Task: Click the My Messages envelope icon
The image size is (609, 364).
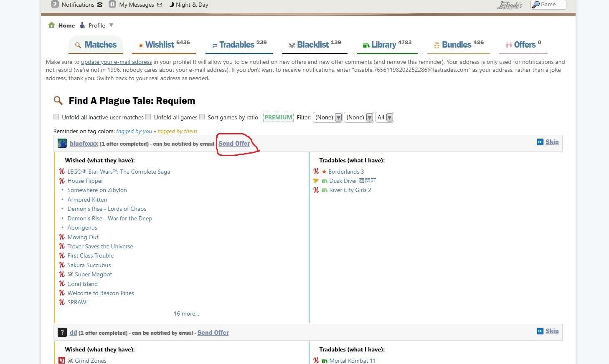Action: pyautogui.click(x=160, y=5)
